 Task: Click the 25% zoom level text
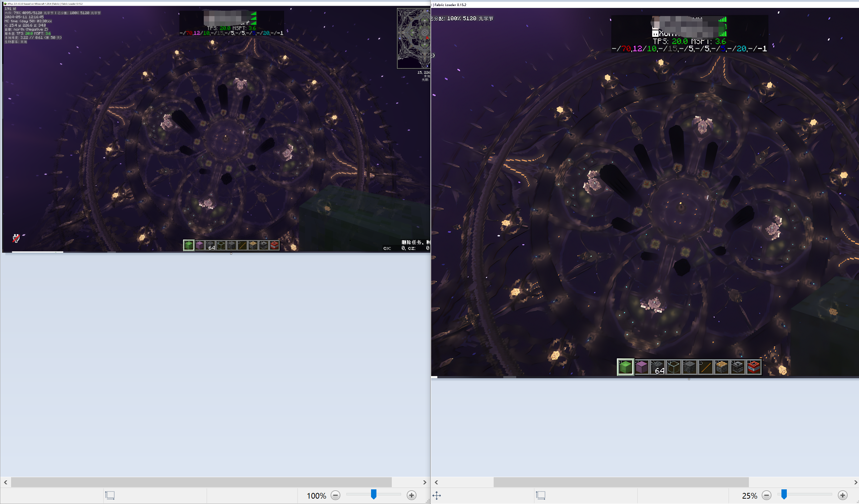(x=750, y=496)
